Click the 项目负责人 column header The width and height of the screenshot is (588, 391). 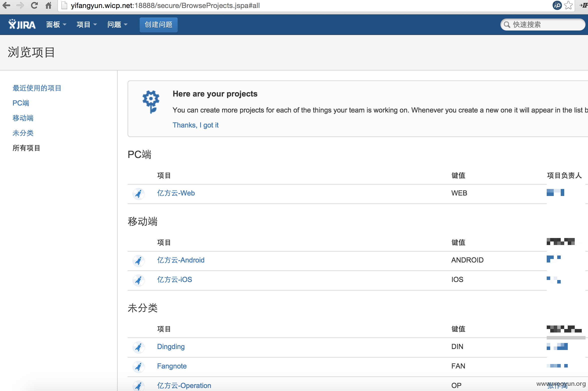tap(564, 175)
